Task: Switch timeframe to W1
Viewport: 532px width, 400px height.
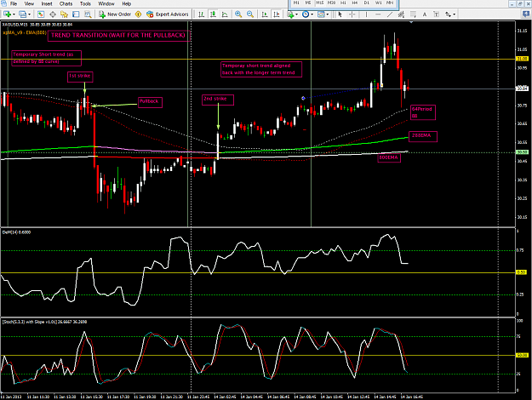Action: point(378,3)
